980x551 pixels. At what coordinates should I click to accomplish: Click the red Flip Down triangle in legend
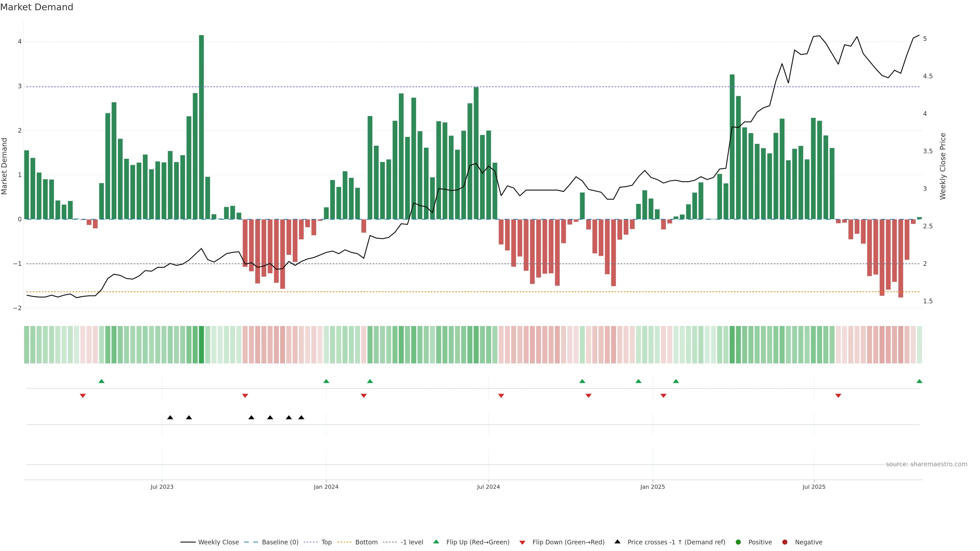522,542
